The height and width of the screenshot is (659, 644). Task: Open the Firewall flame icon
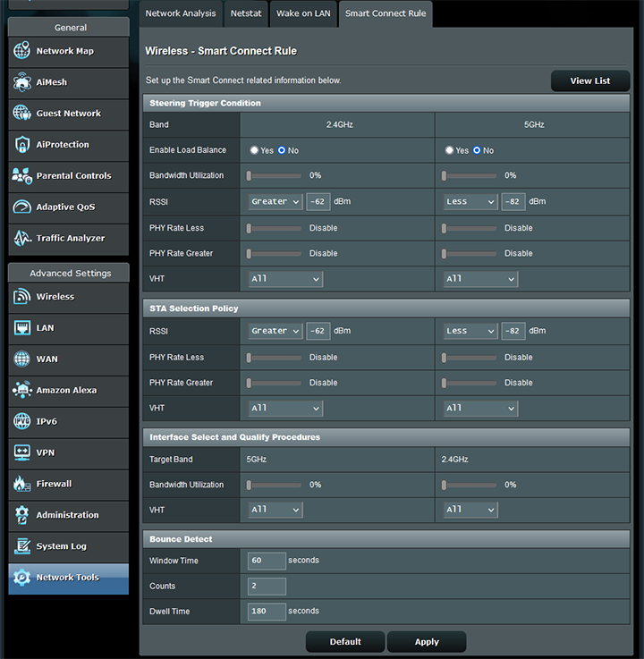point(22,484)
